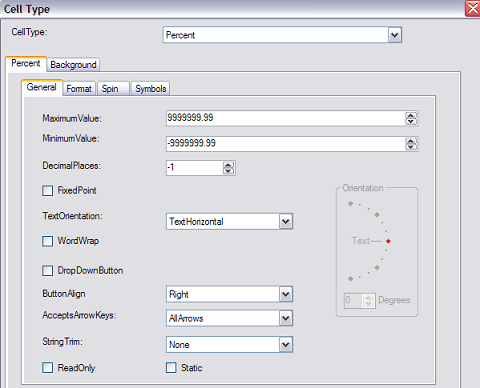Increase DecimalPlaces with the up spinner

[228, 165]
